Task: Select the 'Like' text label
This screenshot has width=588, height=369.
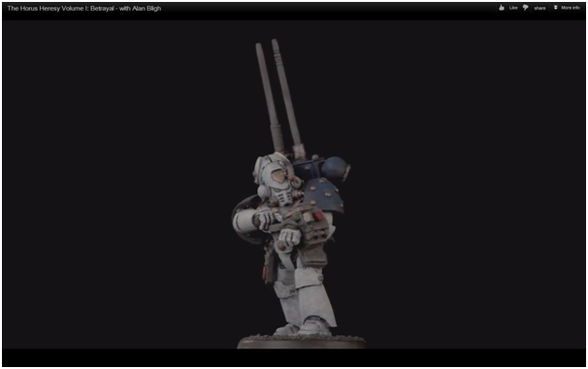Action: tap(513, 8)
